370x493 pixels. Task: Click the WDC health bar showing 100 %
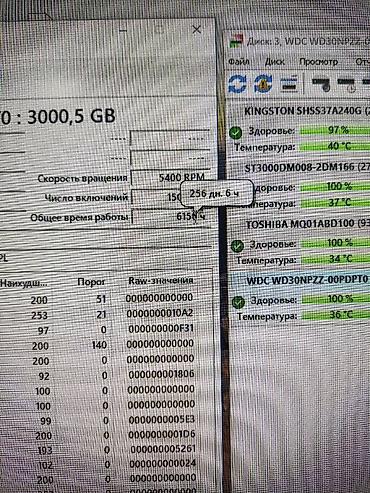tap(337, 299)
